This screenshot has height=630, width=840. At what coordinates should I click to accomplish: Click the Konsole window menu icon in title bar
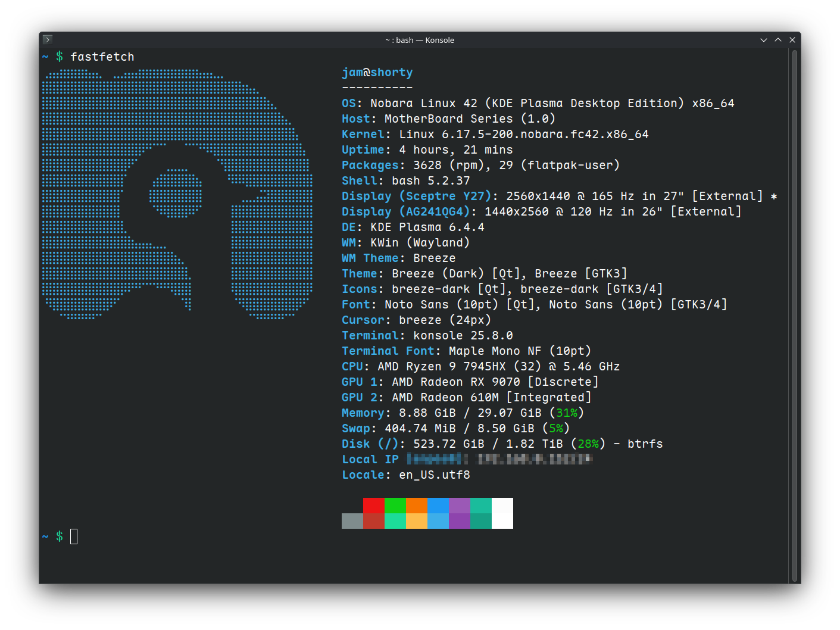48,40
